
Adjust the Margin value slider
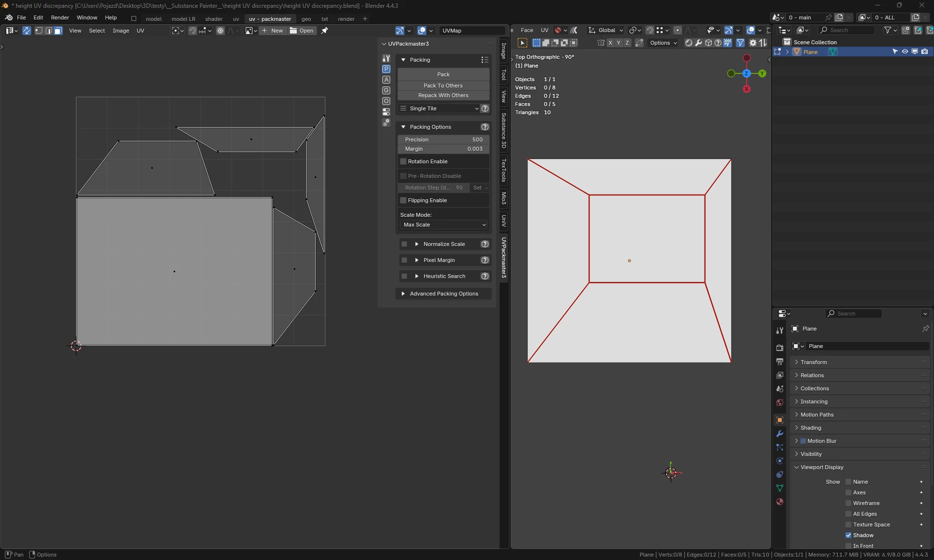pyautogui.click(x=443, y=149)
